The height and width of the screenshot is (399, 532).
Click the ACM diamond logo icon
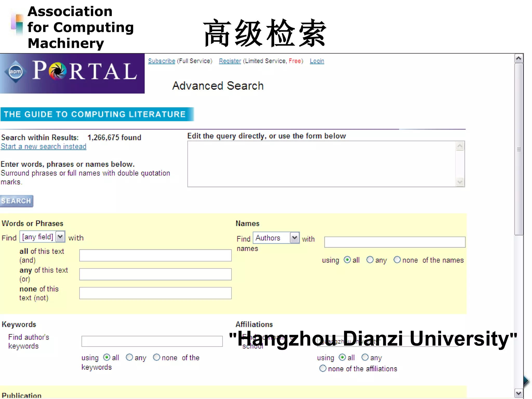16,71
